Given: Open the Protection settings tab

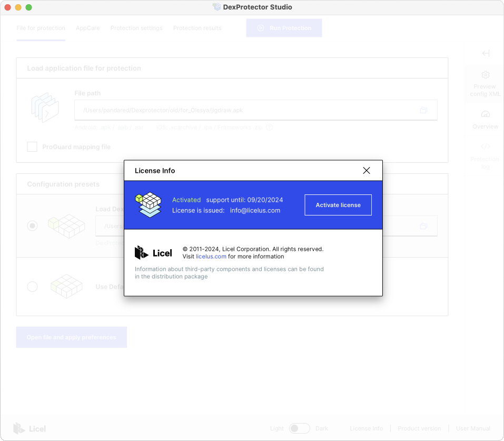Looking at the screenshot, I should click(136, 28).
